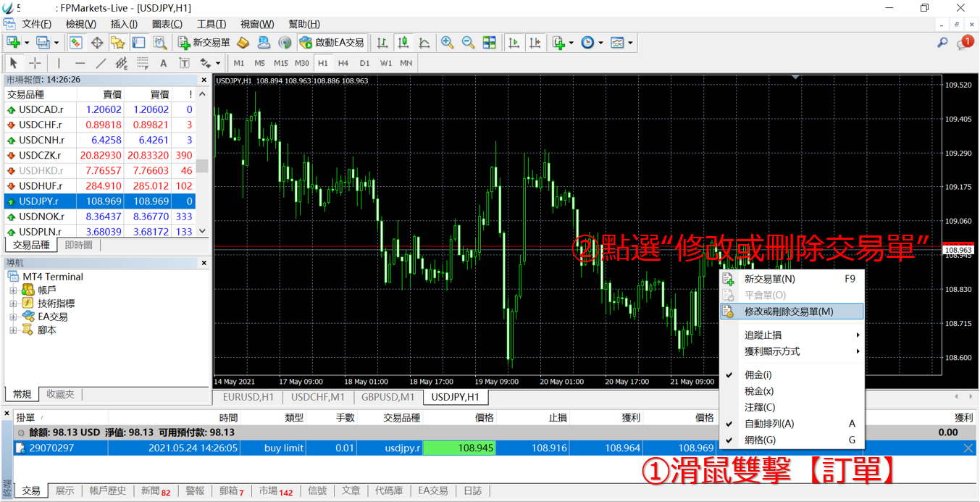Switch timeframe to M15
Image resolution: width=980 pixels, height=502 pixels.
(x=281, y=63)
